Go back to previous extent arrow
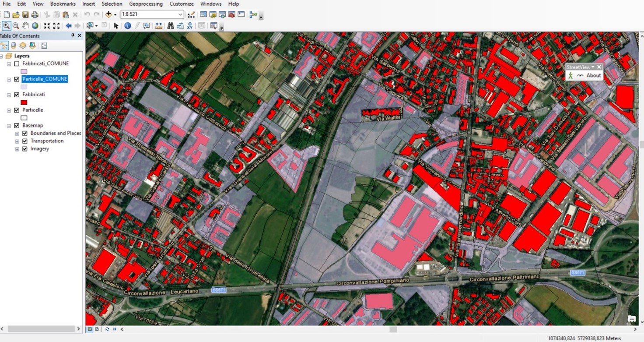644x342 pixels. point(68,26)
